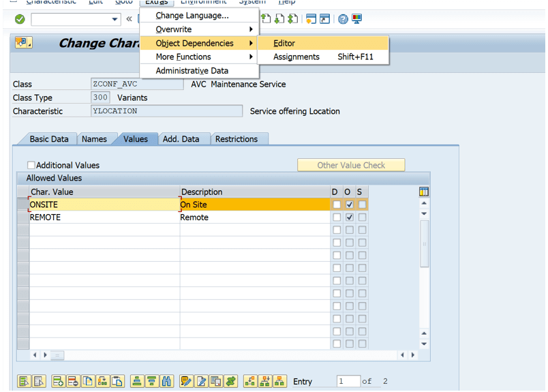Screen dimensions: 548x392
Task: Expand the command field dropdown arrow
Action: [x=115, y=19]
